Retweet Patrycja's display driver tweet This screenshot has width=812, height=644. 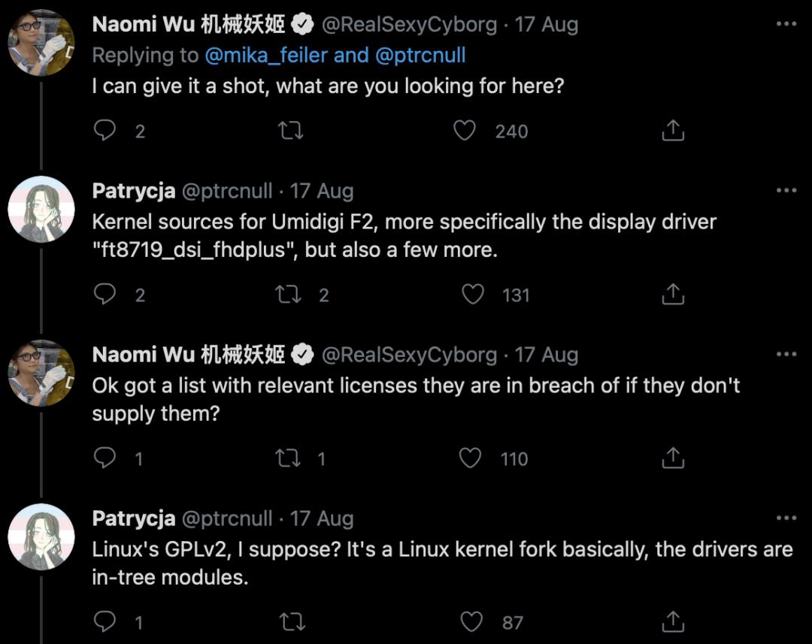(x=288, y=295)
